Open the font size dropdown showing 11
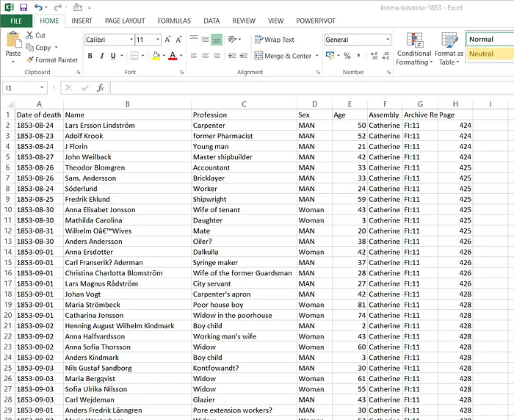Viewport: 514px width, 420px height. [x=157, y=40]
